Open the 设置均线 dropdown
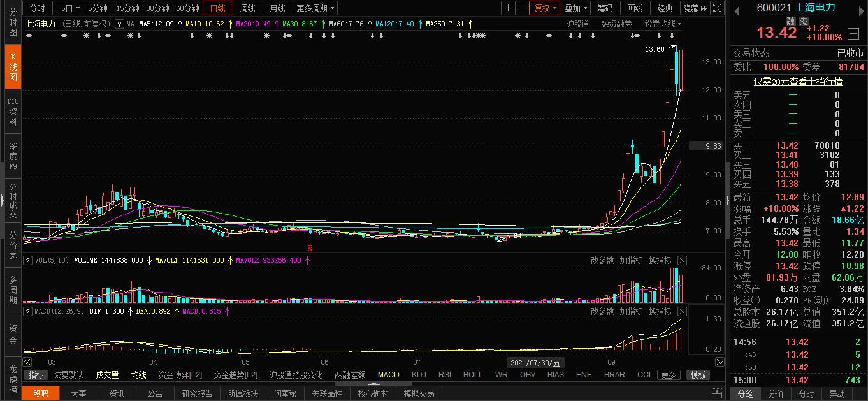Viewport: 868px width, 401px height. 663,24
